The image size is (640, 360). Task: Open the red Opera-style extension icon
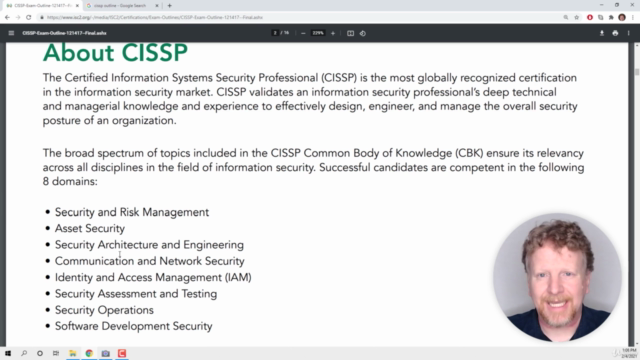click(590, 17)
